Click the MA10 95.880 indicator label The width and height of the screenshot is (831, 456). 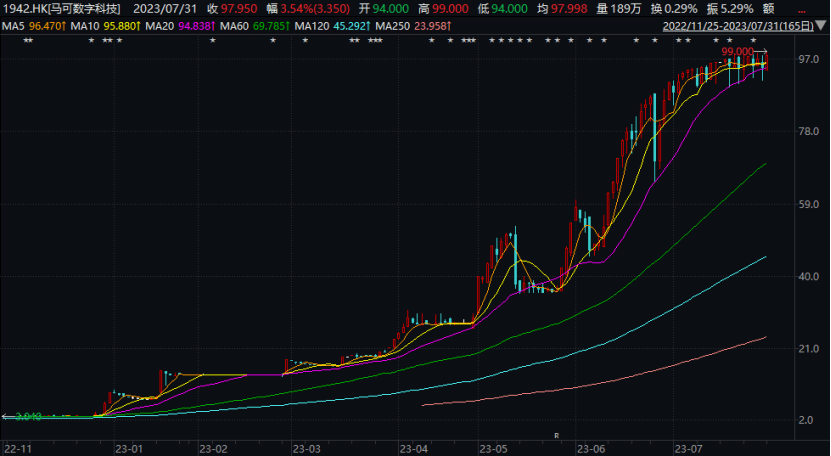point(107,26)
